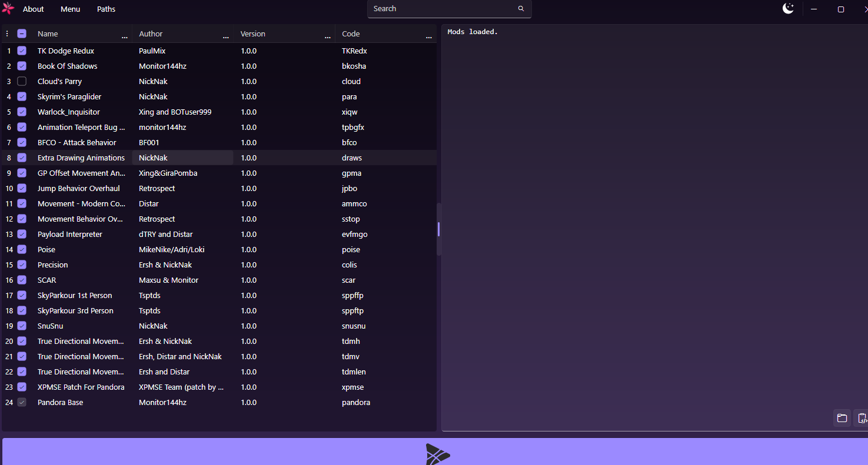Click the copy log clipboard icon
This screenshot has width=868, height=465.
pos(862,418)
